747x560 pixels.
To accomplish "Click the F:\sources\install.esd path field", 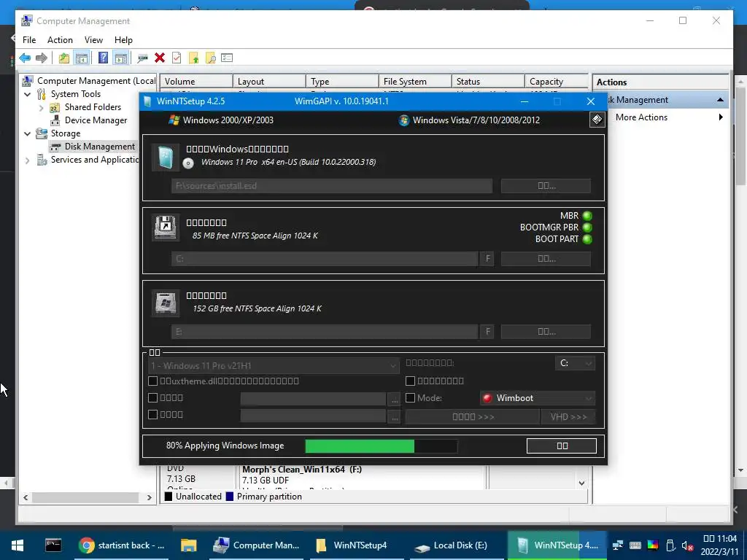I will (x=332, y=186).
